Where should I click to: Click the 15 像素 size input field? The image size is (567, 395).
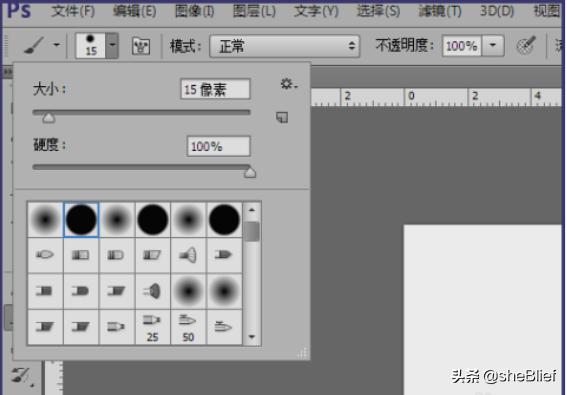coord(215,89)
